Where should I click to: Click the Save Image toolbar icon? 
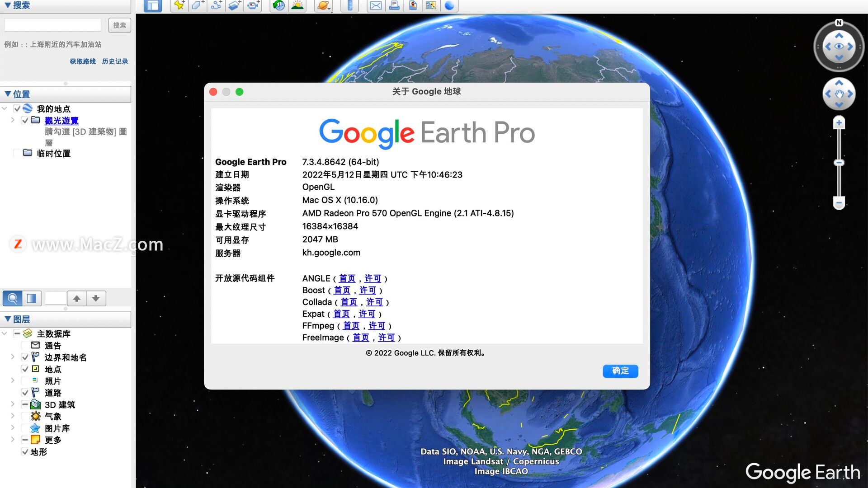[x=413, y=5]
